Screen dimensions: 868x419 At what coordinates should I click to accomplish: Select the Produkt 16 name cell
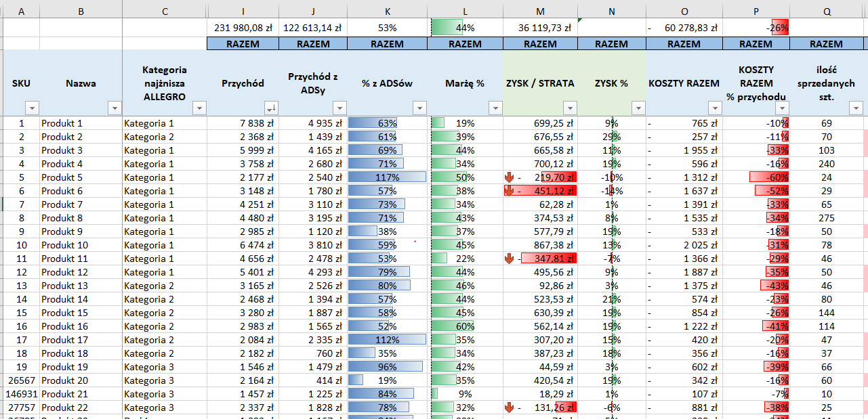(x=81, y=326)
